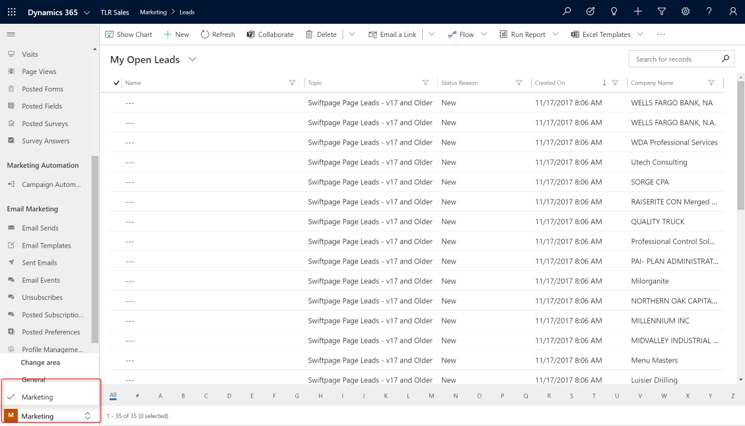745x426 pixels.
Task: Filter leads by the # symbol
Action: 137,396
